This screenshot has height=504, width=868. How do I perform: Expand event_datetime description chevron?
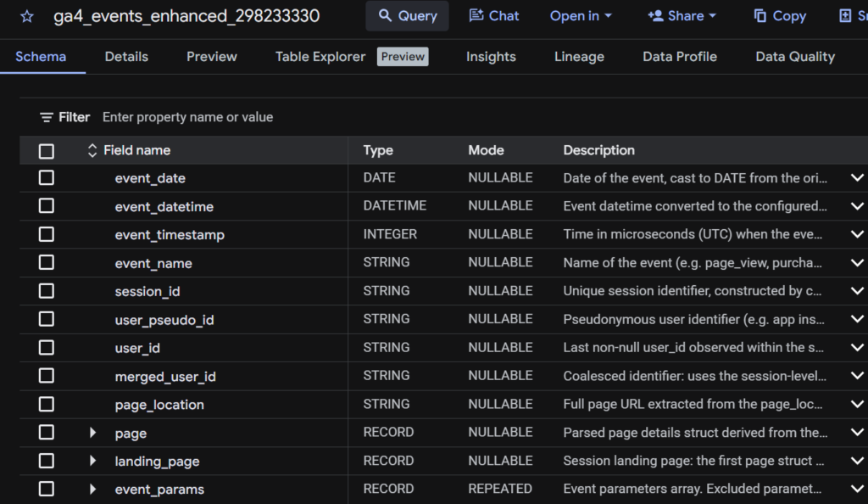coord(857,206)
